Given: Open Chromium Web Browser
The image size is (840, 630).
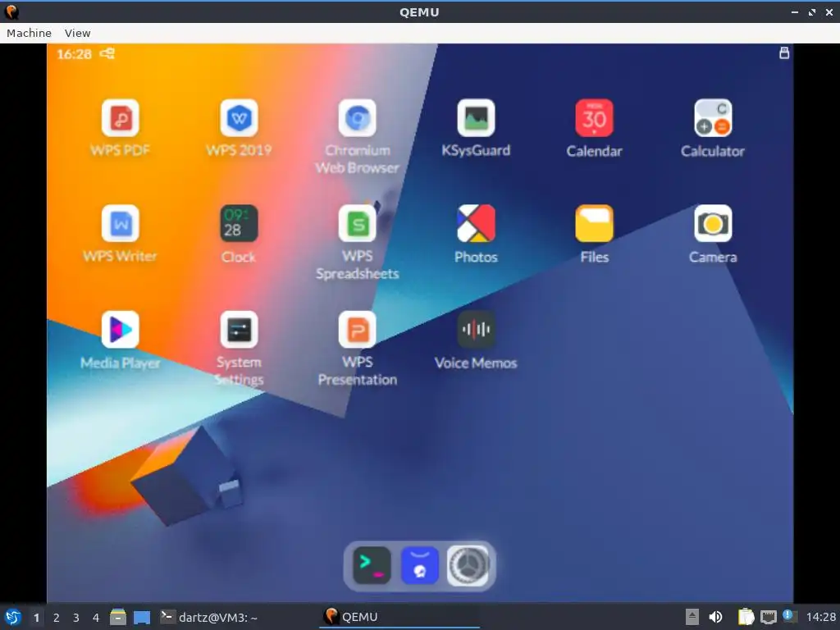Looking at the screenshot, I should point(358,118).
